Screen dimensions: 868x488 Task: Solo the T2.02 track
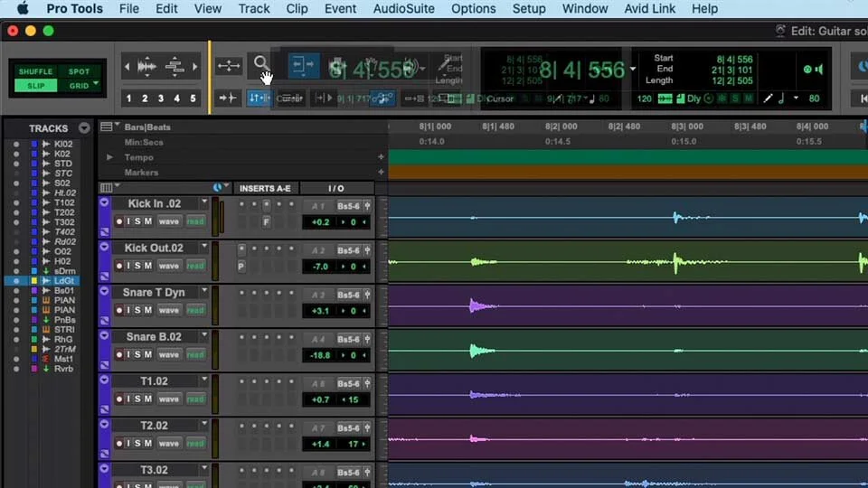(137, 443)
